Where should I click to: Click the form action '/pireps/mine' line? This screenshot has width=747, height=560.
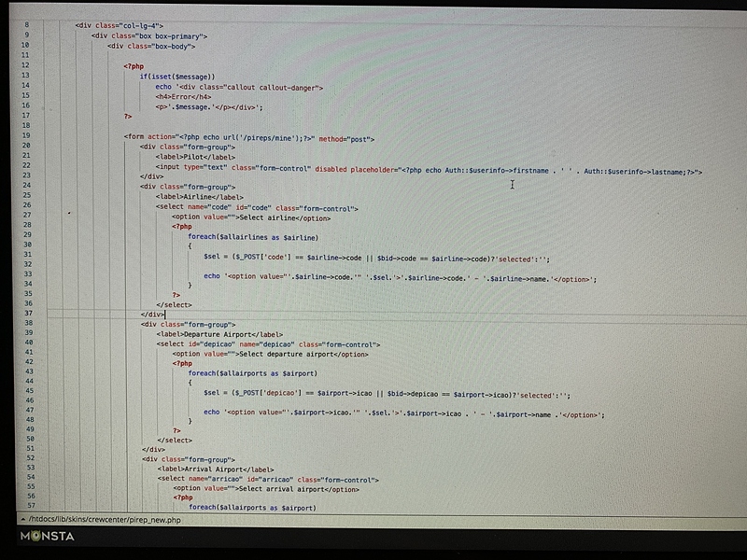[x=249, y=137]
